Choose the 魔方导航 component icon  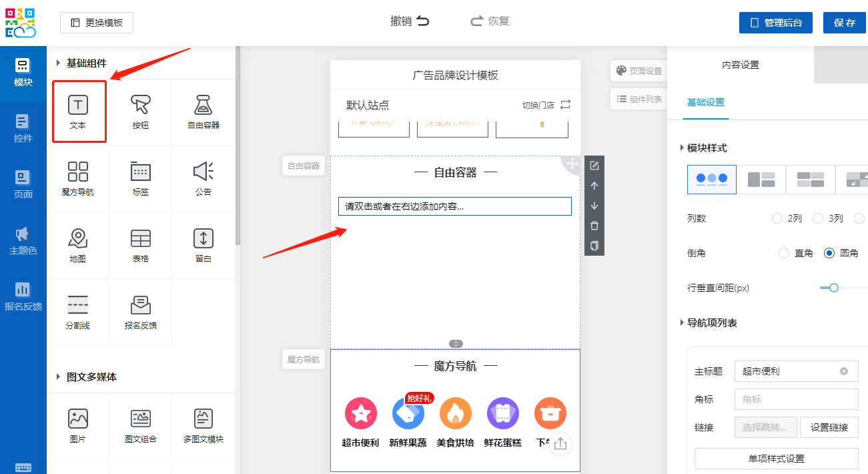tap(78, 178)
